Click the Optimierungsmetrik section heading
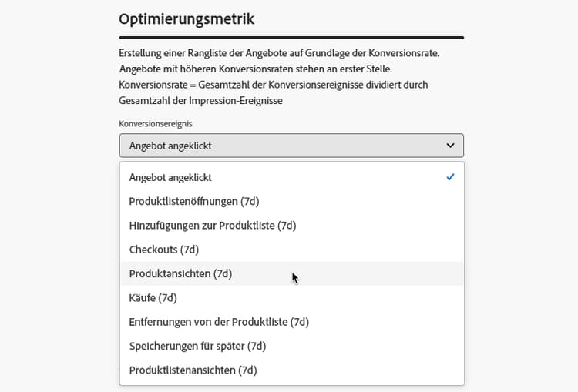This screenshot has width=578, height=392. [187, 19]
